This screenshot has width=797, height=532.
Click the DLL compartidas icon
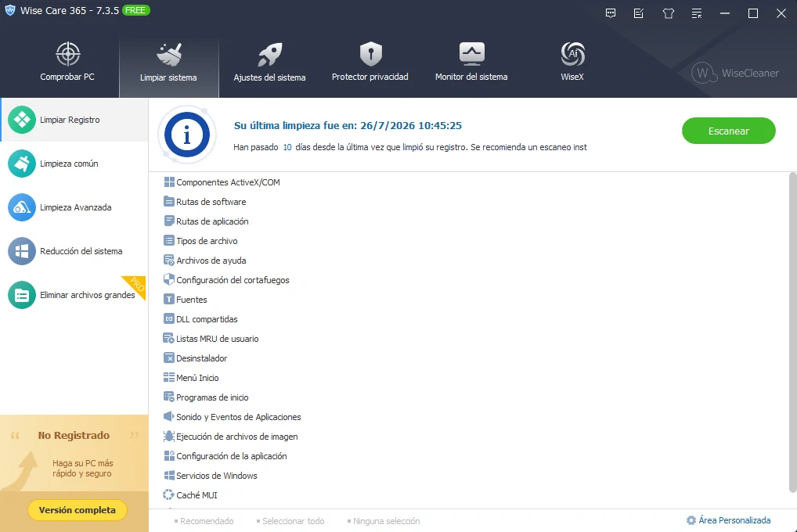169,318
